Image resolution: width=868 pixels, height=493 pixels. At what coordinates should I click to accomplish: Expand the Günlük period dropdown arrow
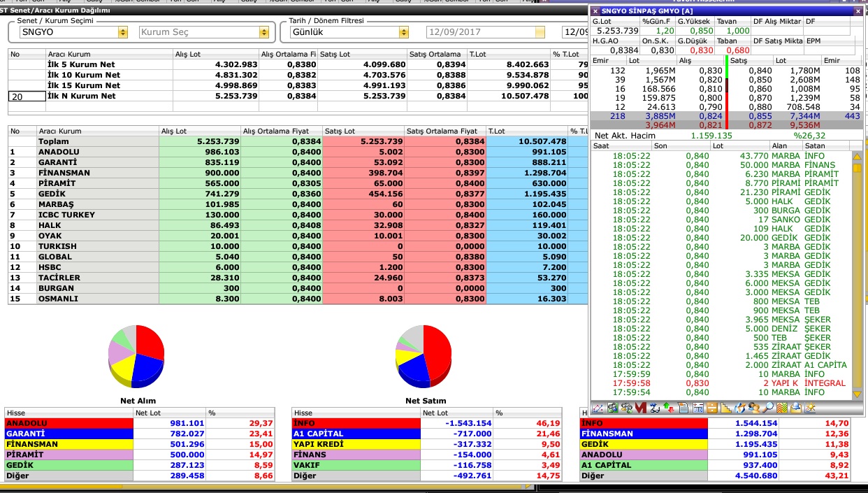click(x=403, y=32)
